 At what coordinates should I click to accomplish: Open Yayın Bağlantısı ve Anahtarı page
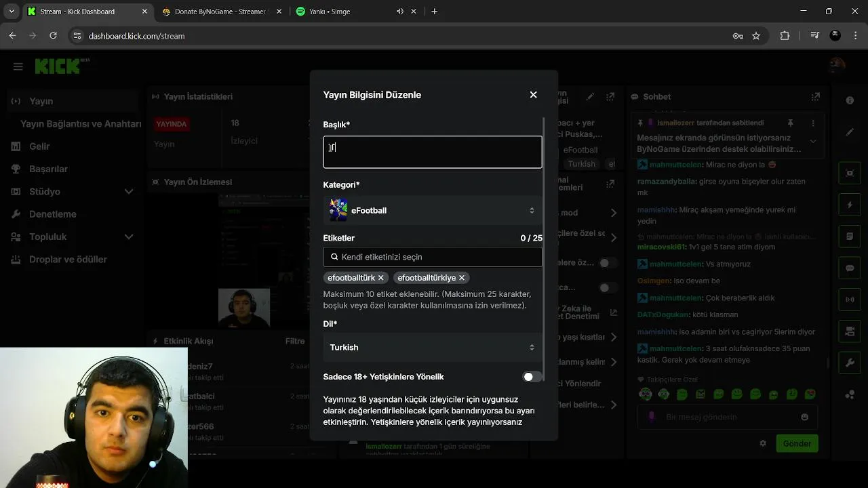[x=81, y=124]
